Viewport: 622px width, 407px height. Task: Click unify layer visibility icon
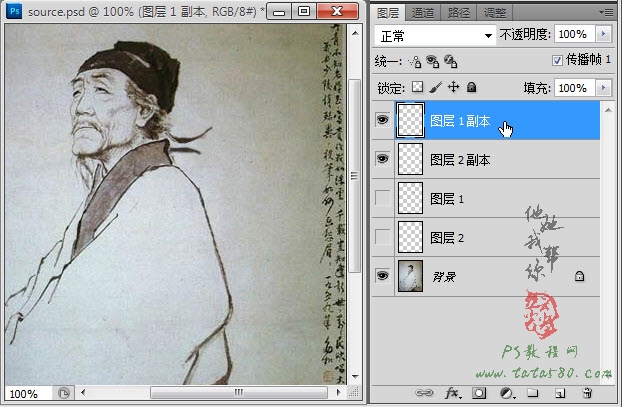[x=432, y=61]
